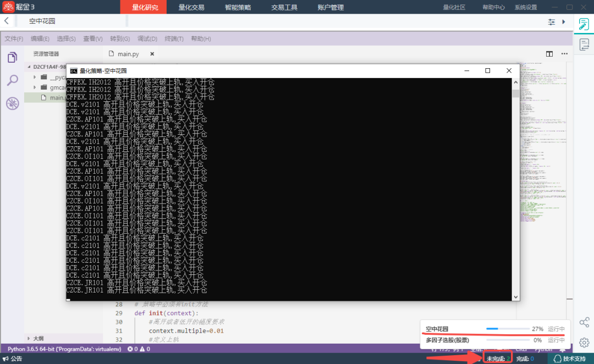
Task: Maximize the 量化策略-空中花园 console window
Action: click(x=487, y=70)
